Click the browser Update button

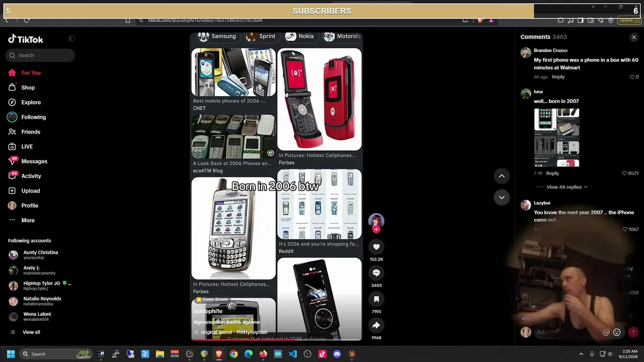point(628,20)
